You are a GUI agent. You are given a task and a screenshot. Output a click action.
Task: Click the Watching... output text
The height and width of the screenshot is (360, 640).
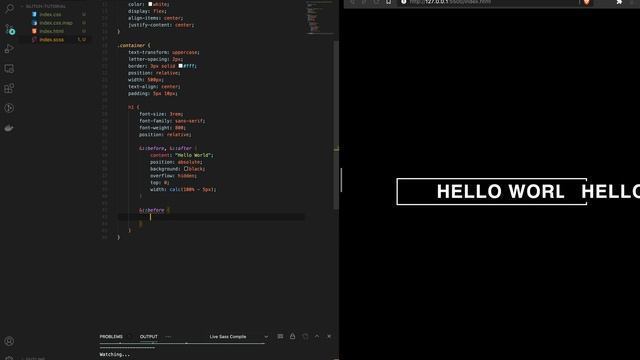[x=115, y=354]
